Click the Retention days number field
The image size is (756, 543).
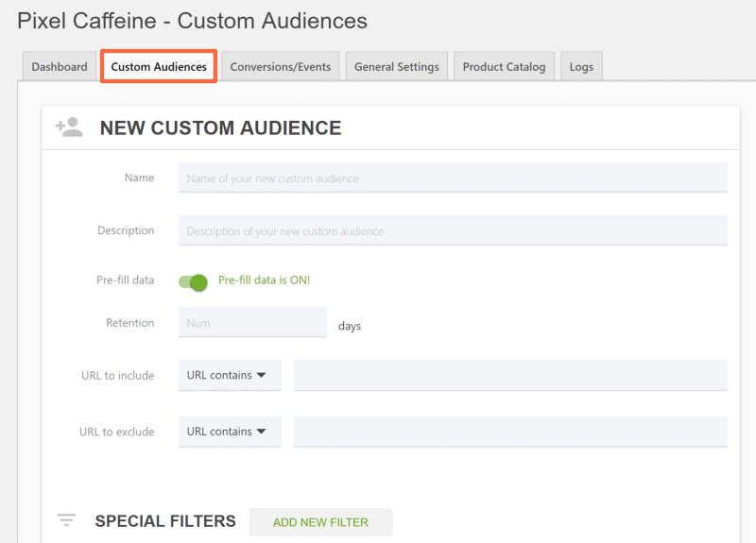252,322
